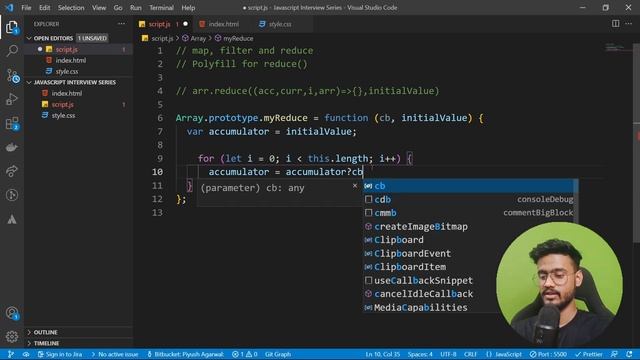This screenshot has width=640, height=360.
Task: Click the Array breadcrumb item
Action: point(194,38)
